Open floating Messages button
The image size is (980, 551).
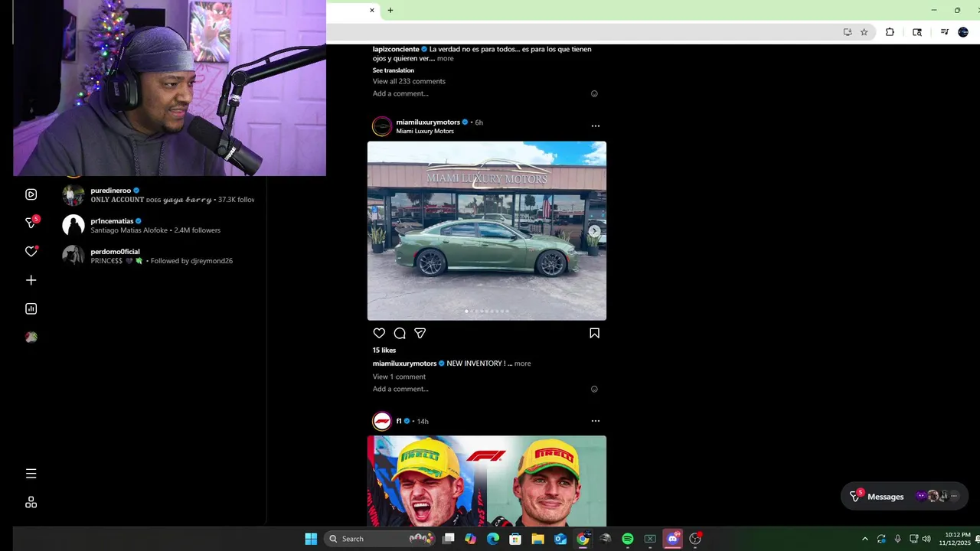(904, 496)
